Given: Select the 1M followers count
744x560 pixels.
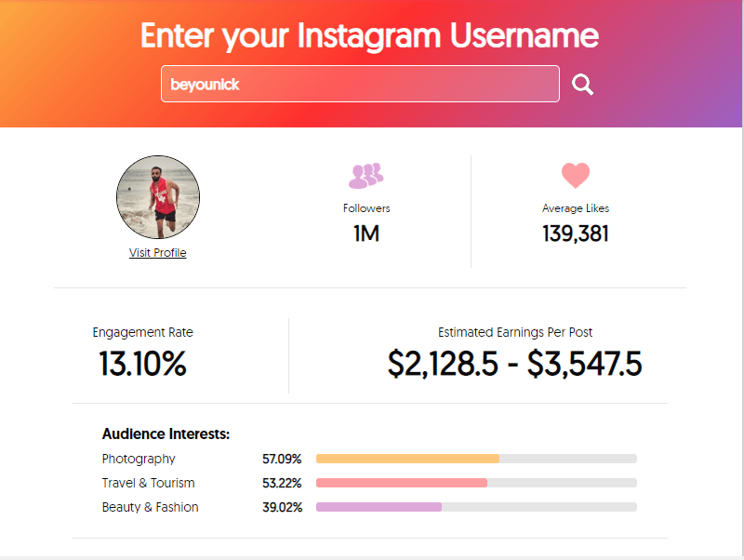Looking at the screenshot, I should (x=366, y=233).
